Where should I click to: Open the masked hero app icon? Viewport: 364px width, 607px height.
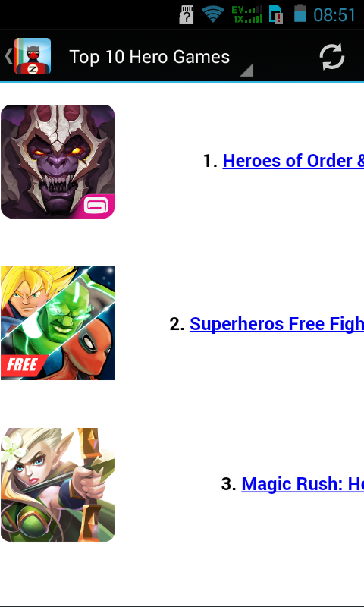tap(33, 56)
